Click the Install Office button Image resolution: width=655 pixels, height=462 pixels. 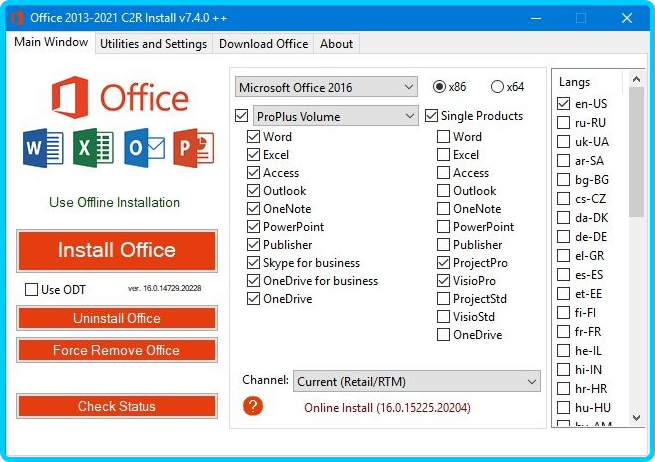point(117,251)
